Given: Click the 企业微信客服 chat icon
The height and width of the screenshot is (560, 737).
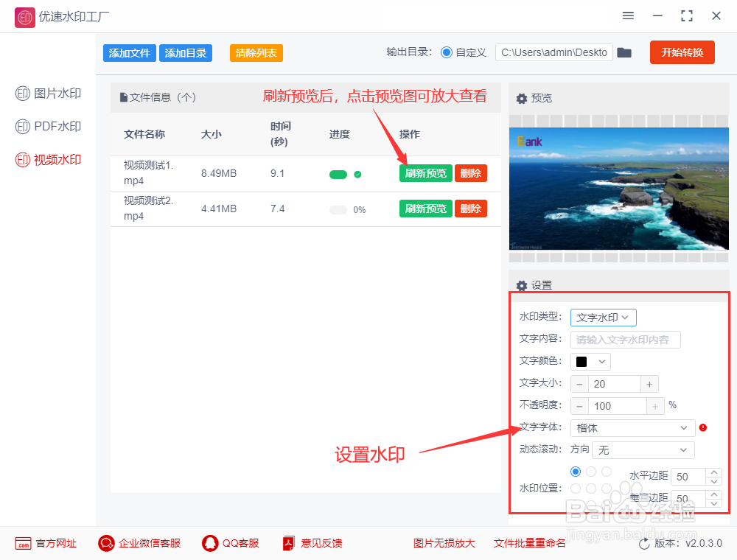Looking at the screenshot, I should (x=106, y=544).
